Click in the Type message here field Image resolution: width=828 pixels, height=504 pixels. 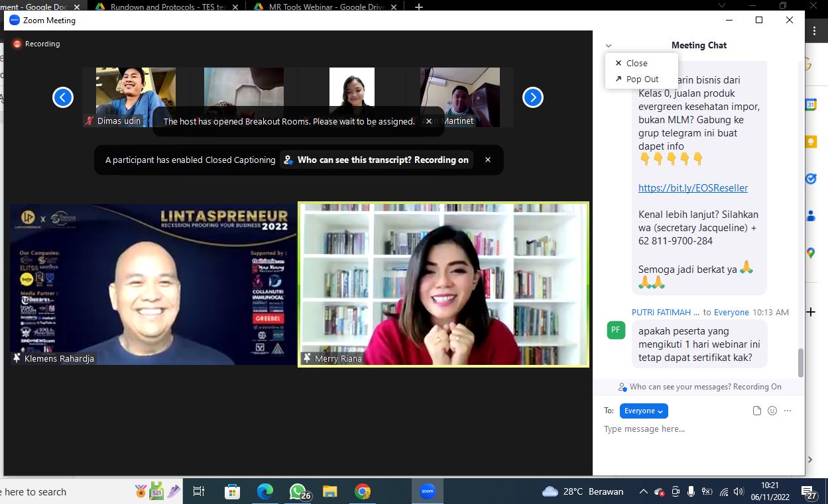[x=696, y=429]
